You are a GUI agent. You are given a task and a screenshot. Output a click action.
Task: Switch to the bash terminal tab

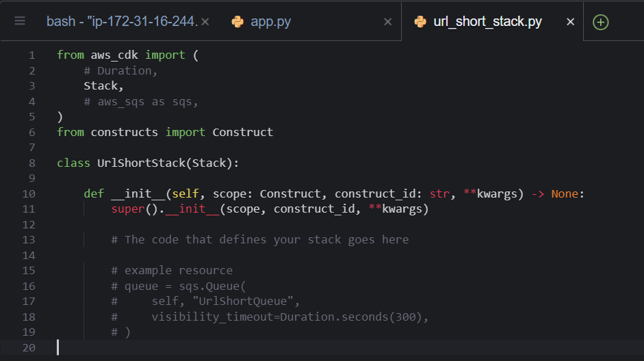(122, 21)
